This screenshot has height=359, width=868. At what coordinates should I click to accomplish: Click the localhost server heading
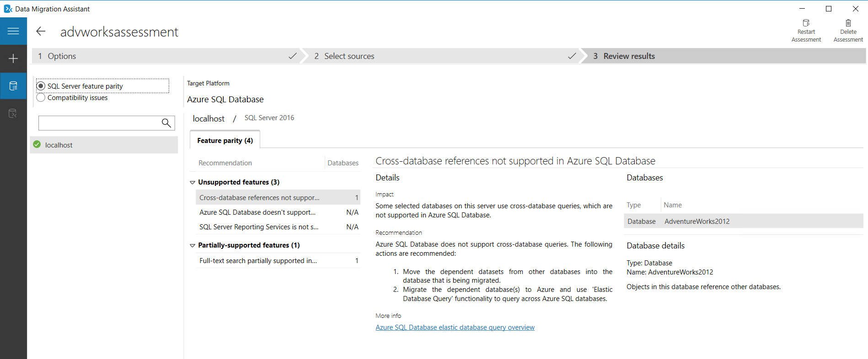pos(209,119)
